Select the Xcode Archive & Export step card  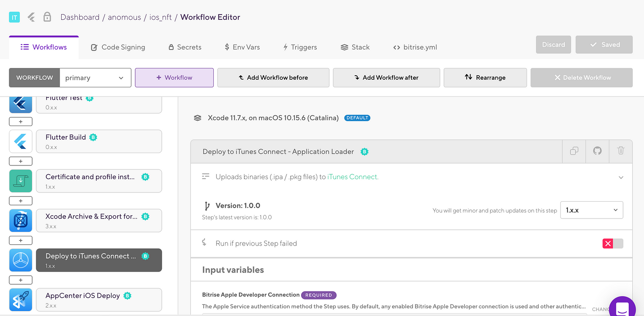point(99,221)
